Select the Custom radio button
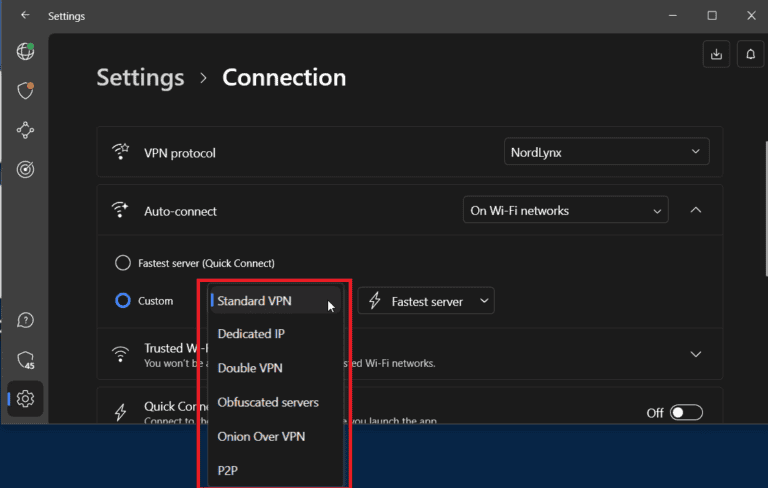The height and width of the screenshot is (488, 768). click(x=123, y=300)
